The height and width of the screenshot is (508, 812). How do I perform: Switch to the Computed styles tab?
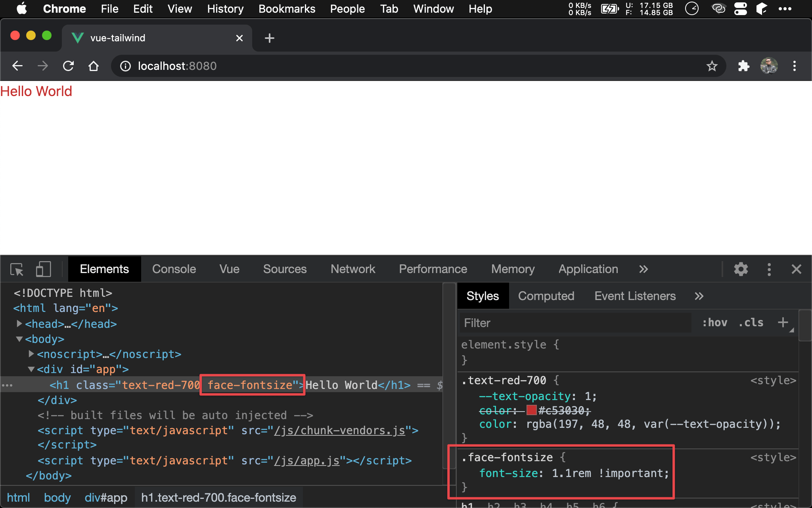pos(546,296)
